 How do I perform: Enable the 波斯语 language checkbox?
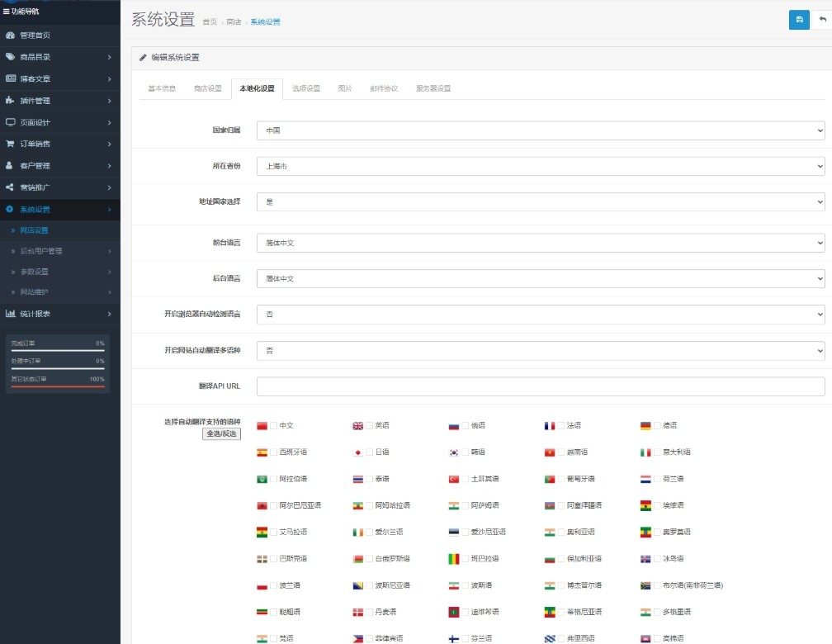pos(466,585)
